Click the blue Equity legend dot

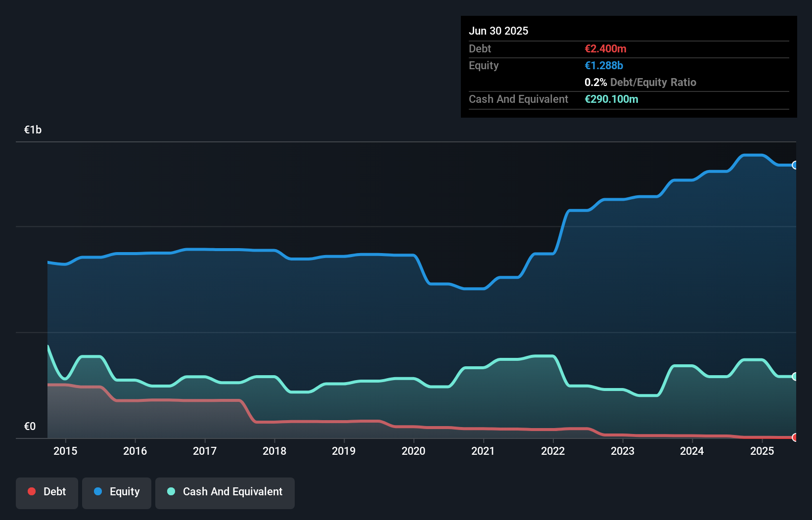[99, 491]
